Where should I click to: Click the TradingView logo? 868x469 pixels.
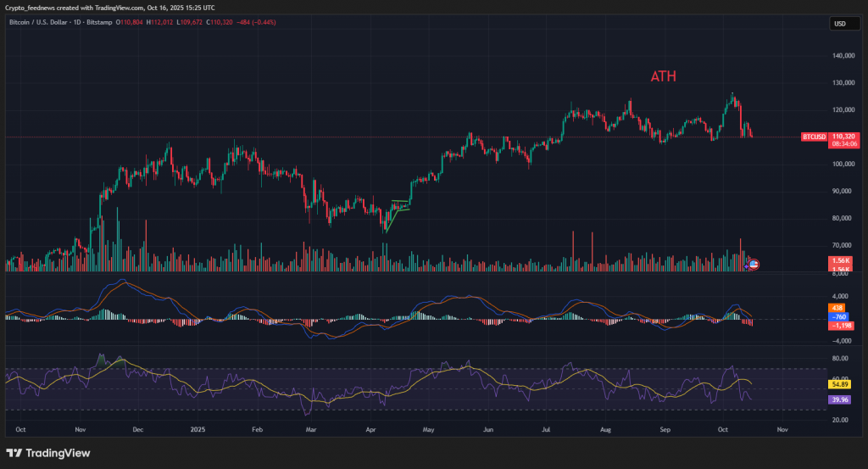48,453
